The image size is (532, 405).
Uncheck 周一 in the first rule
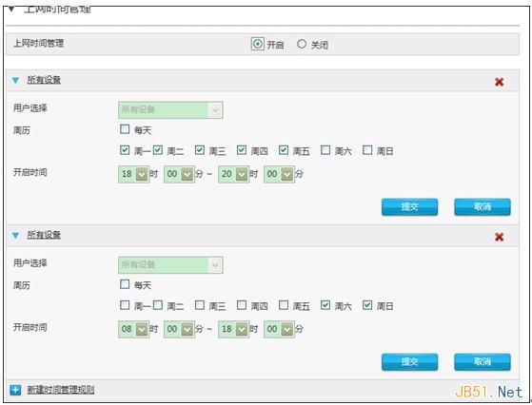coord(125,150)
